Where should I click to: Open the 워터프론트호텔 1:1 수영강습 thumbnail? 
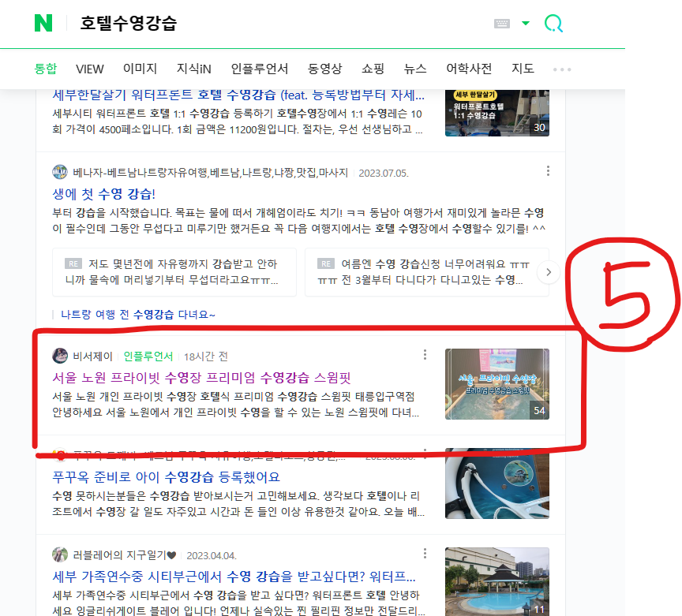pos(497,113)
